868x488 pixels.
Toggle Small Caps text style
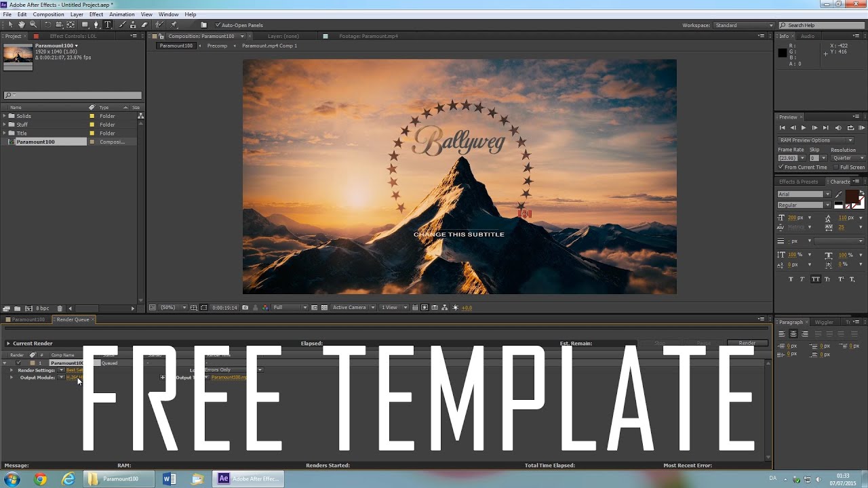tap(828, 279)
